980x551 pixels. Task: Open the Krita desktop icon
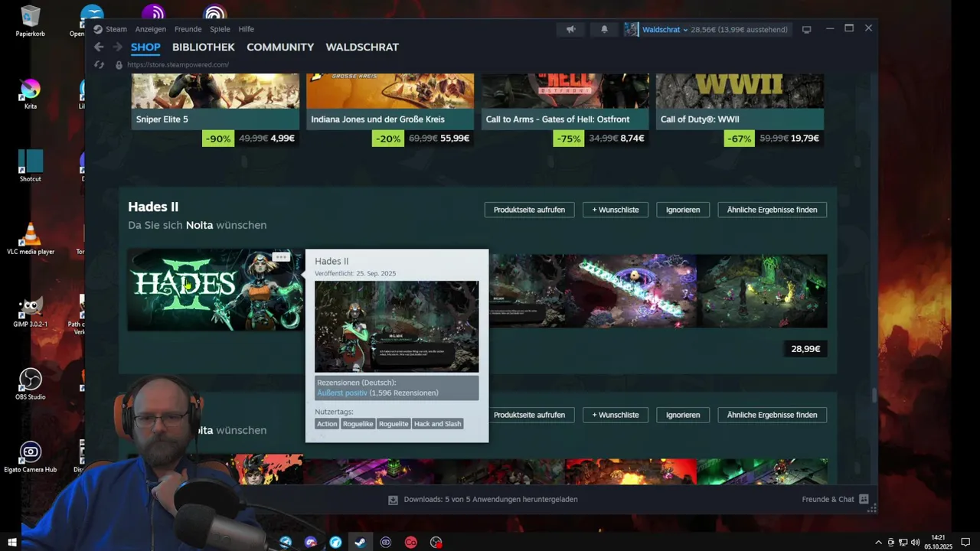[31, 93]
